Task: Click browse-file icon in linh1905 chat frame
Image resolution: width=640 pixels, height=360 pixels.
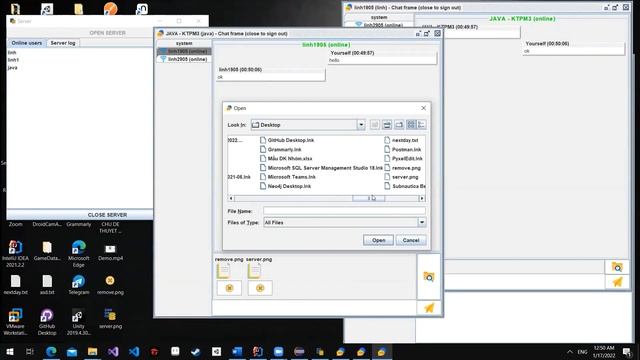Action: [x=617, y=267]
